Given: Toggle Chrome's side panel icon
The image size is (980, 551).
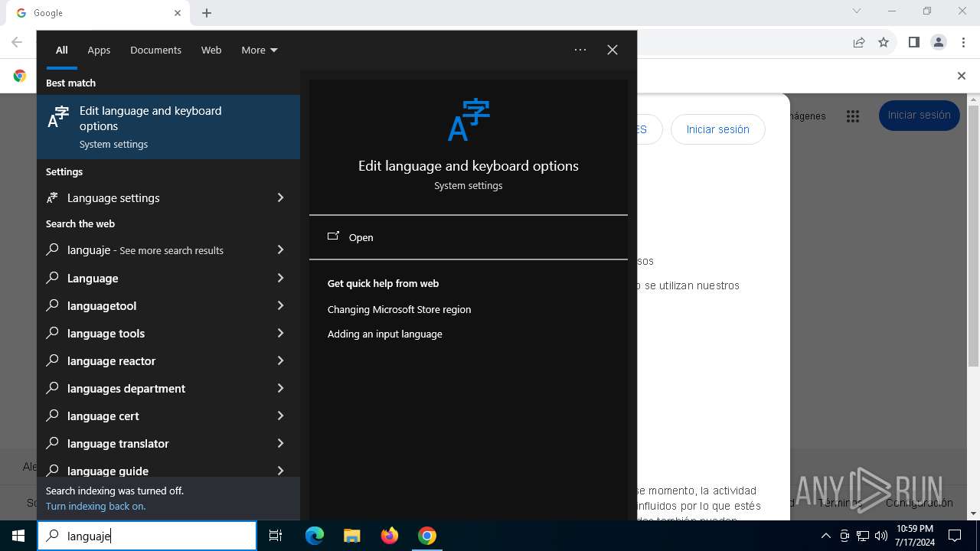Looking at the screenshot, I should [913, 42].
